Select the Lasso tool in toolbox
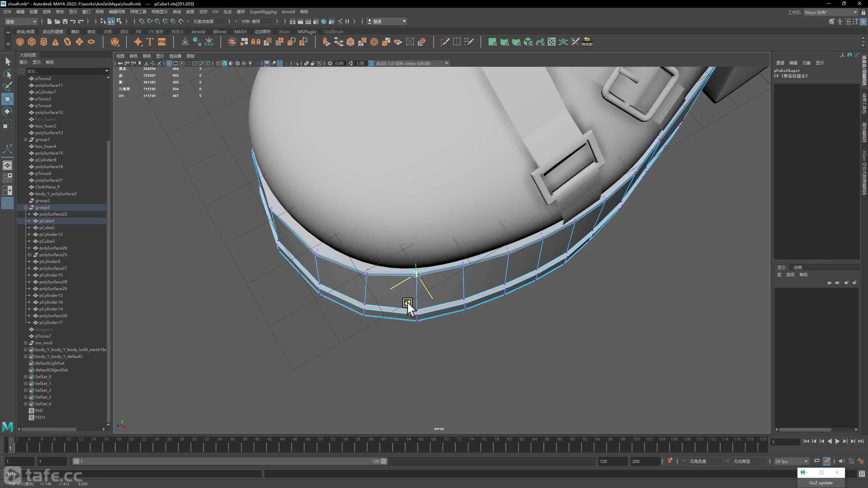The width and height of the screenshot is (868, 488). (x=7, y=74)
